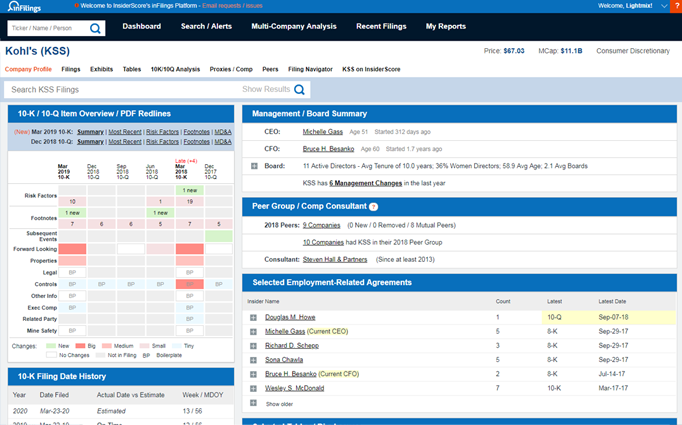Click Footnotes 1 new cell for Mar 2019
Screen dimensions: 682x425
72,213
